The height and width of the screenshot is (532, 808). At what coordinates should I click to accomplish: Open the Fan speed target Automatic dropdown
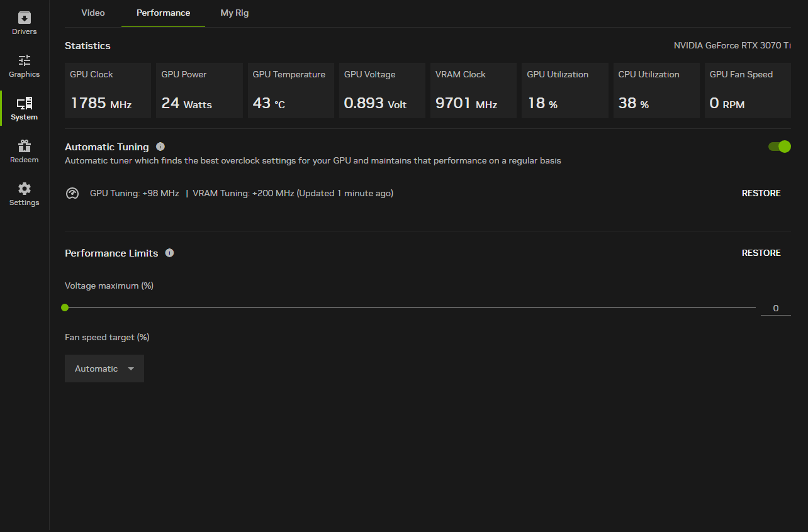(104, 369)
